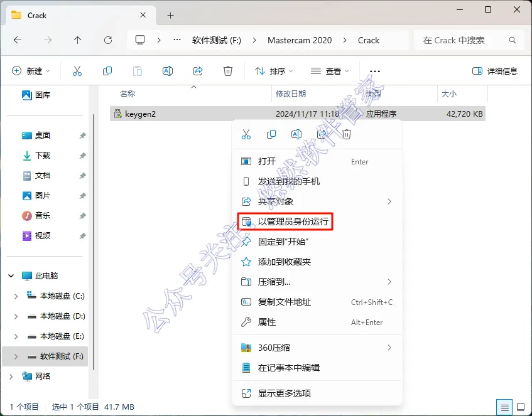Open a new tab with plus button

tap(171, 15)
